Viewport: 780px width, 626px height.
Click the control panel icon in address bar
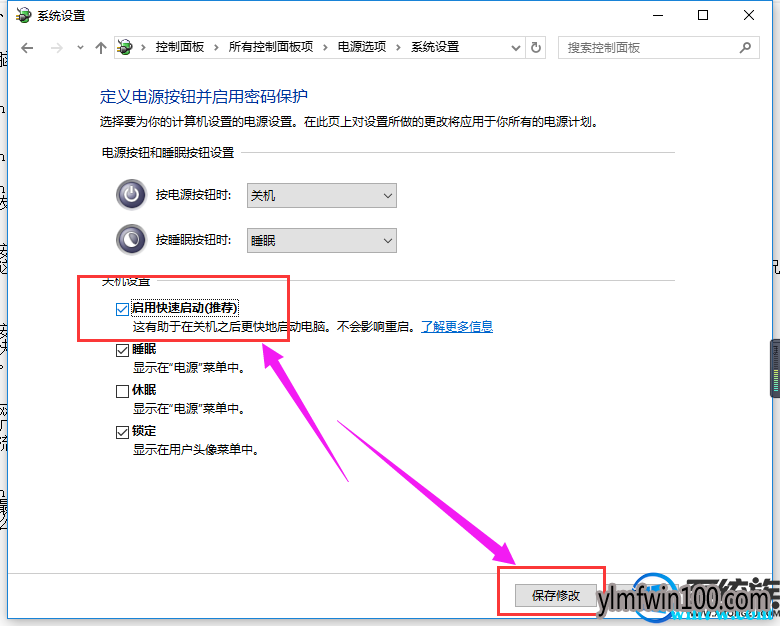point(125,47)
